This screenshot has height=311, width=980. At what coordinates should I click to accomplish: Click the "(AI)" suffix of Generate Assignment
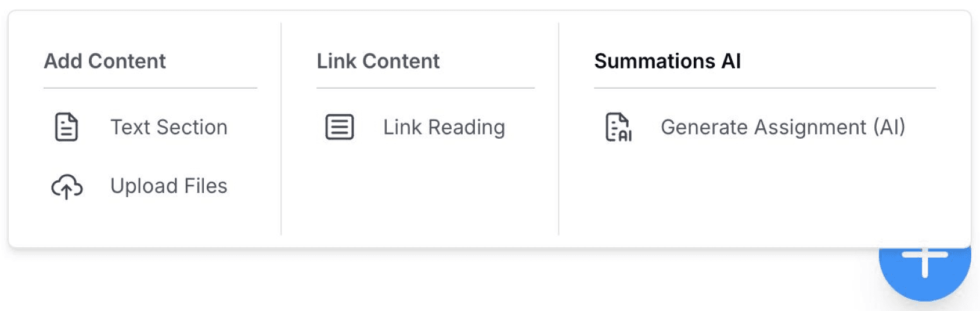(x=889, y=127)
